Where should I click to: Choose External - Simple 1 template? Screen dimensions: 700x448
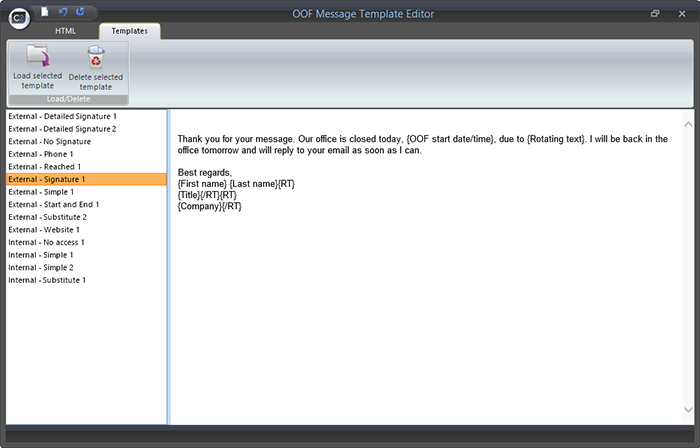pos(86,192)
